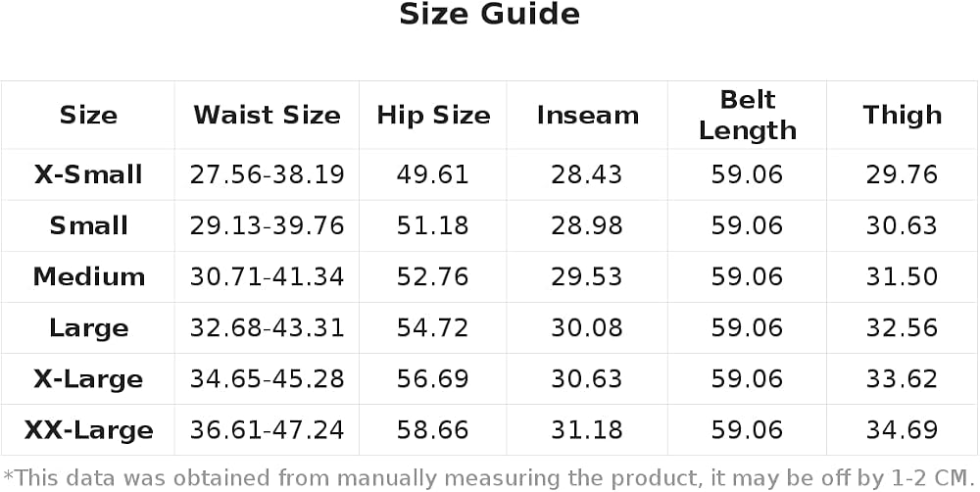Select the Thigh column header
This screenshot has width=980, height=492.
[902, 115]
